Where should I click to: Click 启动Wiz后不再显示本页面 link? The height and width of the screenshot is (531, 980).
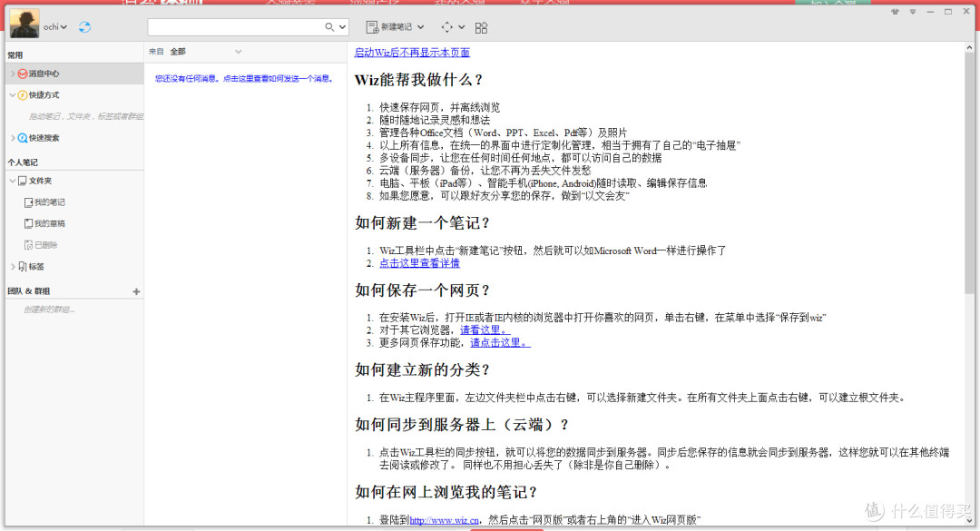[412, 53]
